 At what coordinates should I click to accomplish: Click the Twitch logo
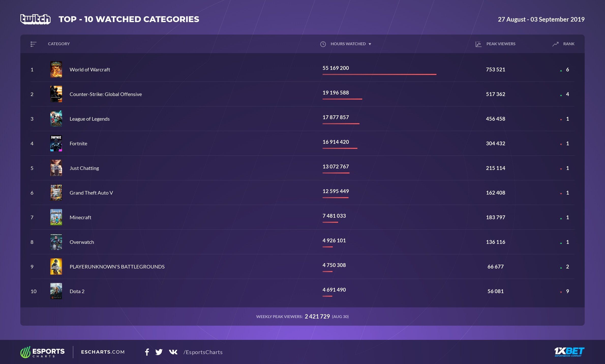[35, 19]
